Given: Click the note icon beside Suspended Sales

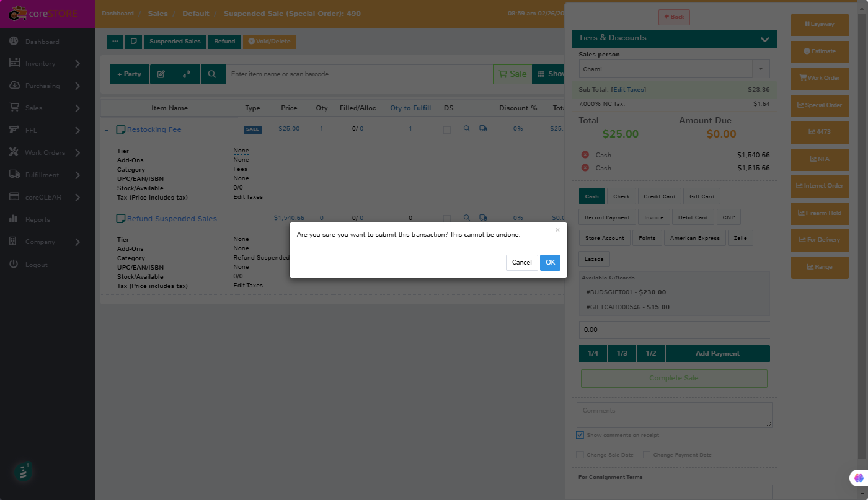Looking at the screenshot, I should (x=133, y=42).
